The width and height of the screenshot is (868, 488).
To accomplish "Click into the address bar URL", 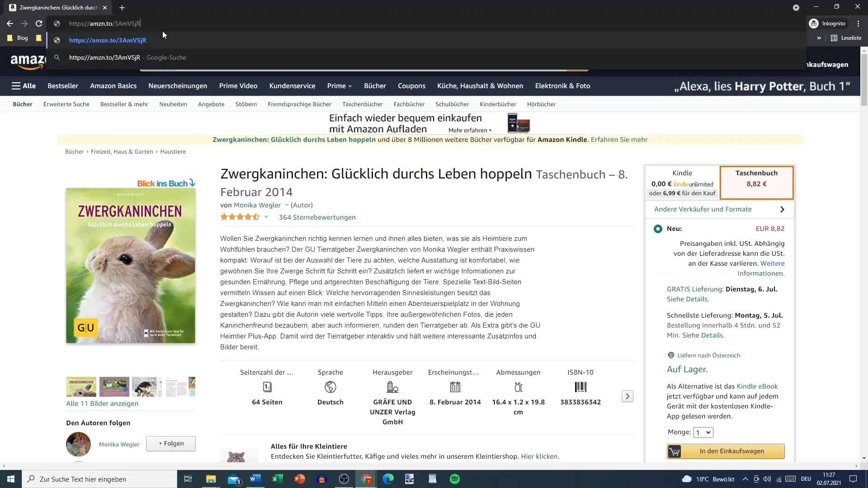I will pos(104,23).
